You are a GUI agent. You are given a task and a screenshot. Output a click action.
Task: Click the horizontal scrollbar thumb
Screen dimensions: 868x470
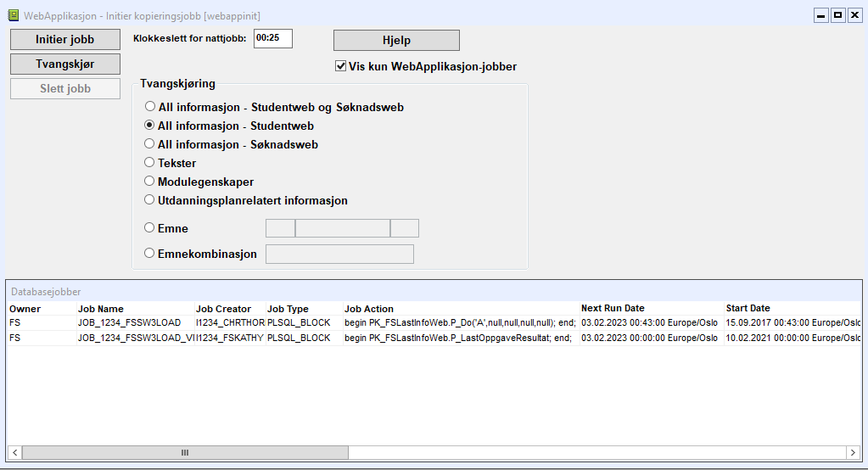tap(185, 452)
